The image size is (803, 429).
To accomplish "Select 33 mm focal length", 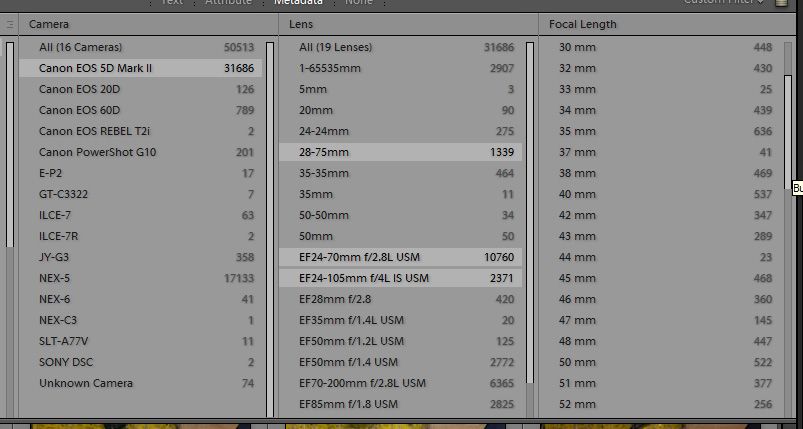I will point(661,89).
